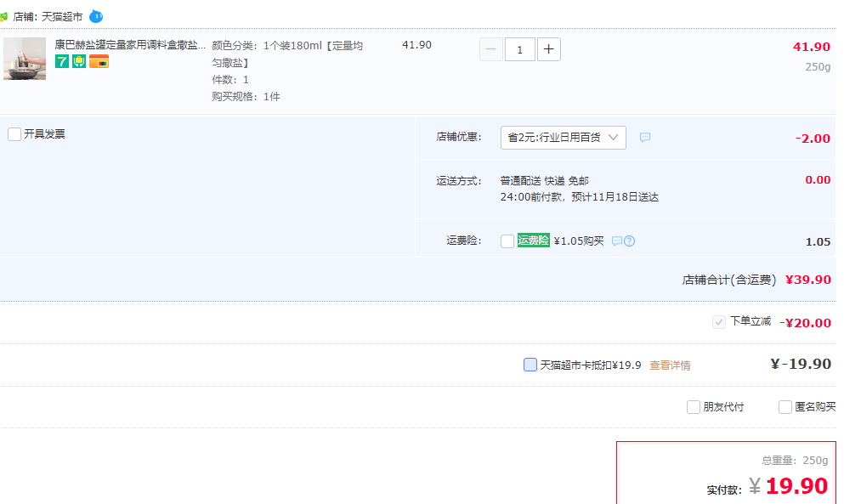Click the ¥1.05购买 insurance price text
The height and width of the screenshot is (504, 844).
pyautogui.click(x=579, y=241)
